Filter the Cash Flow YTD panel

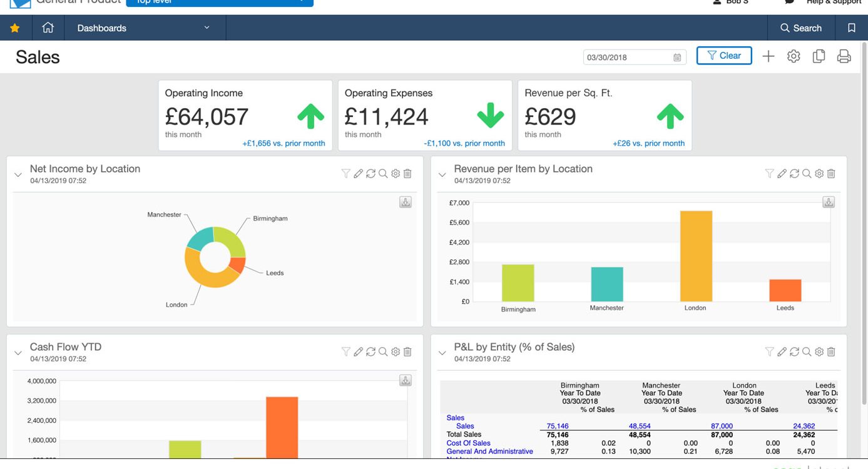(x=345, y=352)
